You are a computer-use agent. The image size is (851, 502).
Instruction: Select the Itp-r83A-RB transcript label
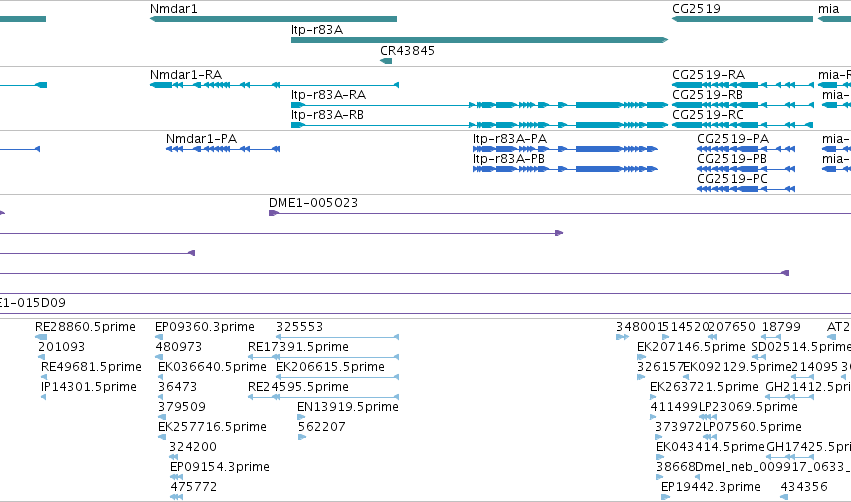[x=327, y=115]
